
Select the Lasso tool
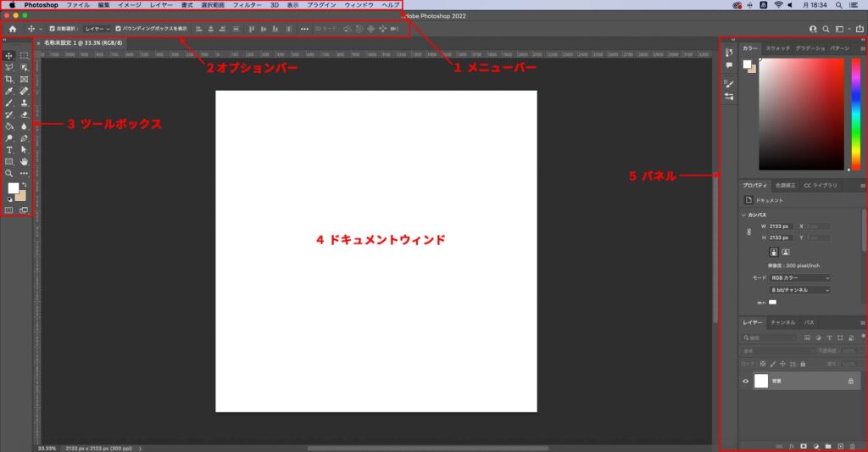tap(8, 68)
